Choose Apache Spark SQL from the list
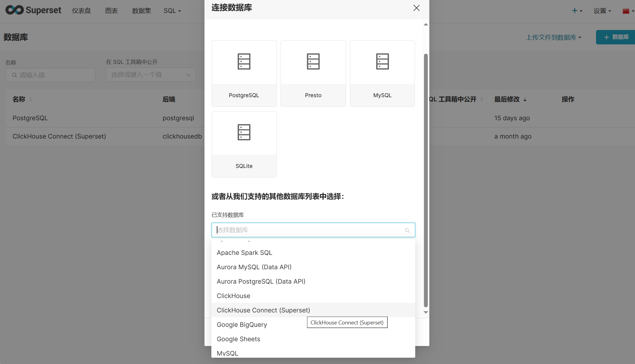The height and width of the screenshot is (364, 635). (313, 252)
